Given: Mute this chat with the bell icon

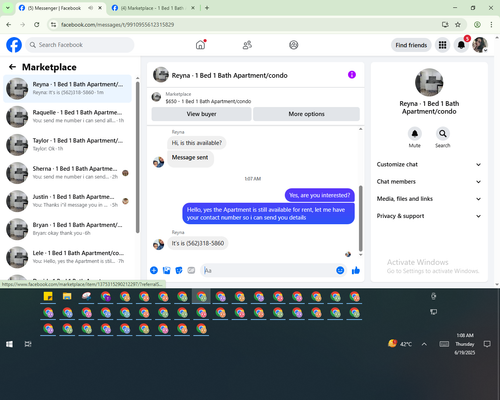Looking at the screenshot, I should point(414,134).
